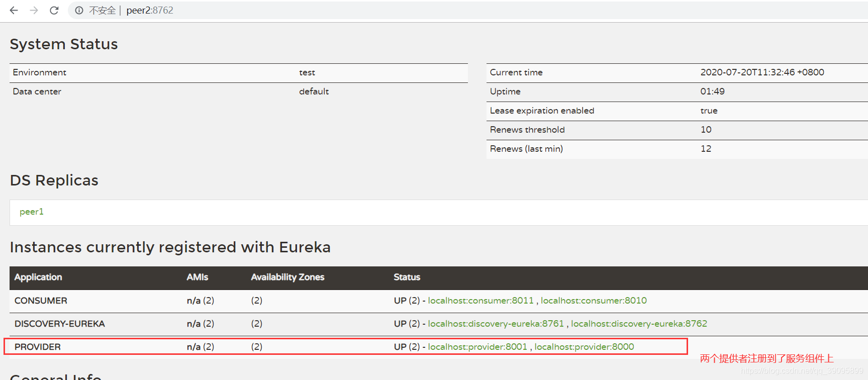Open the site info icon beside 不安全

click(79, 10)
